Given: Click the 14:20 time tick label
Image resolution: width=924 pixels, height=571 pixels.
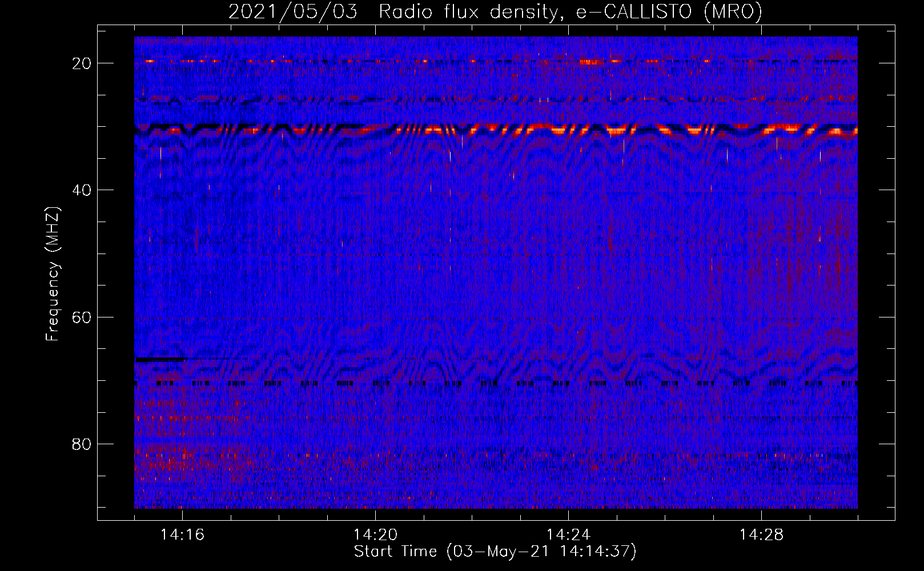Looking at the screenshot, I should click(375, 535).
